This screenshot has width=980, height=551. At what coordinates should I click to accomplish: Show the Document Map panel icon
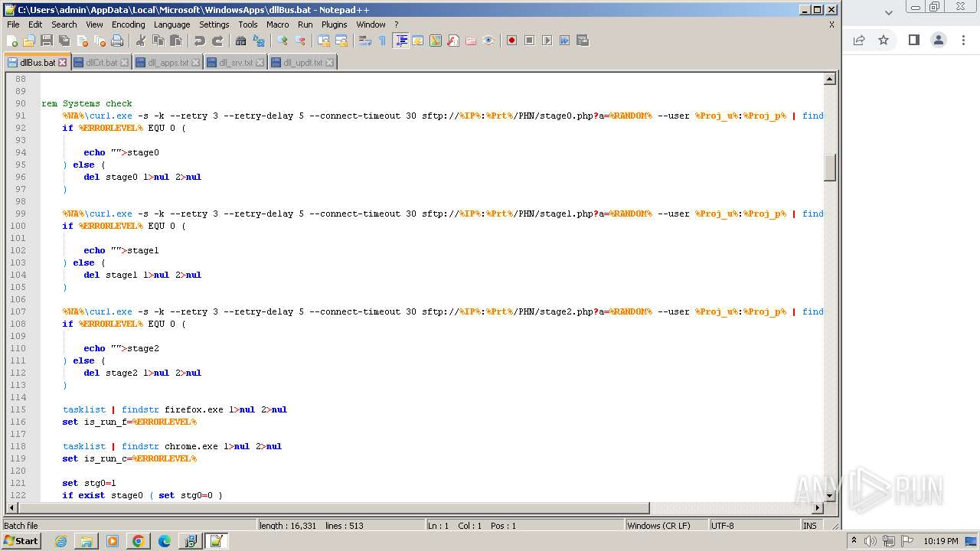[436, 41]
